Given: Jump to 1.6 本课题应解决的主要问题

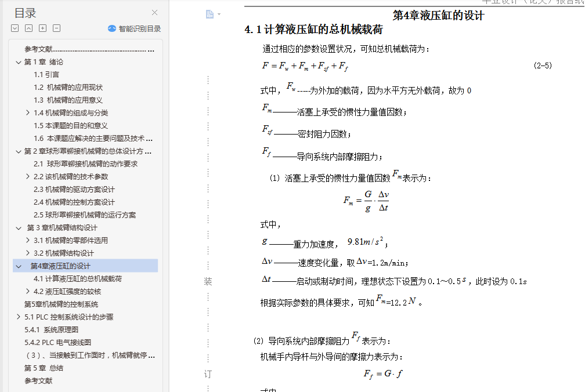Looking at the screenshot, I should (x=93, y=138).
